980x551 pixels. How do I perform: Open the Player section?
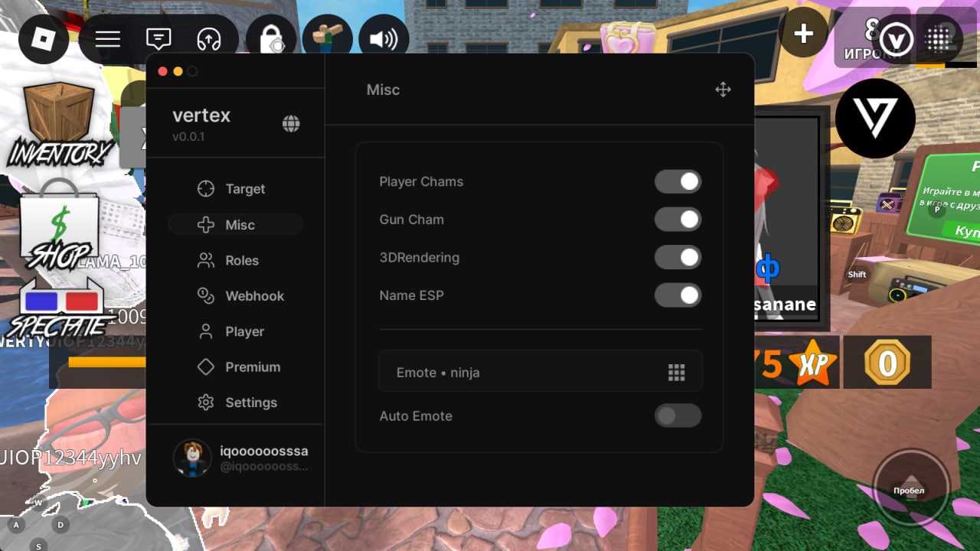(x=235, y=331)
